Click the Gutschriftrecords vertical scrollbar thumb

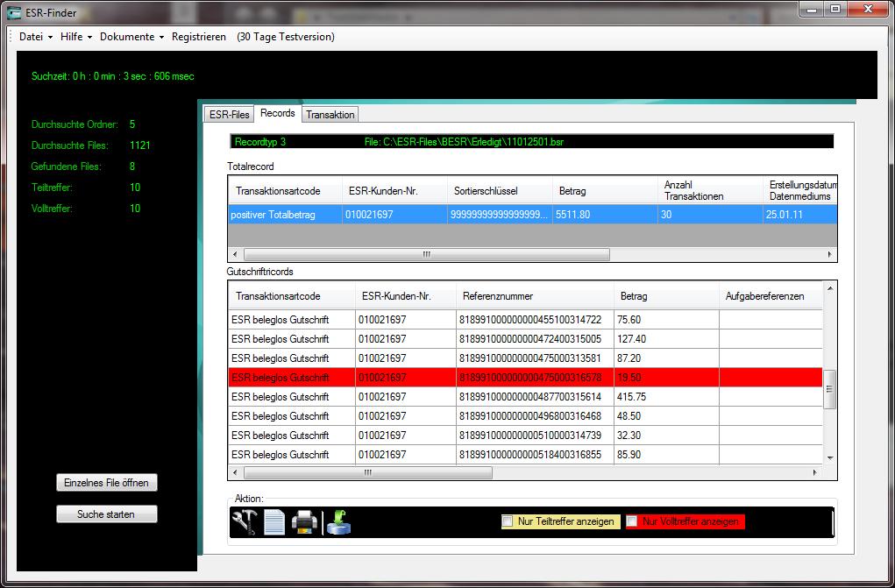coord(830,389)
